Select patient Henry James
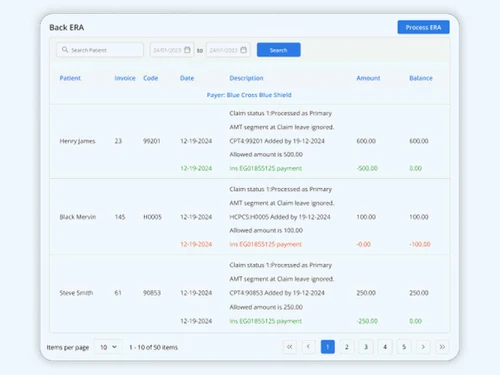The width and height of the screenshot is (500, 375). [77, 141]
